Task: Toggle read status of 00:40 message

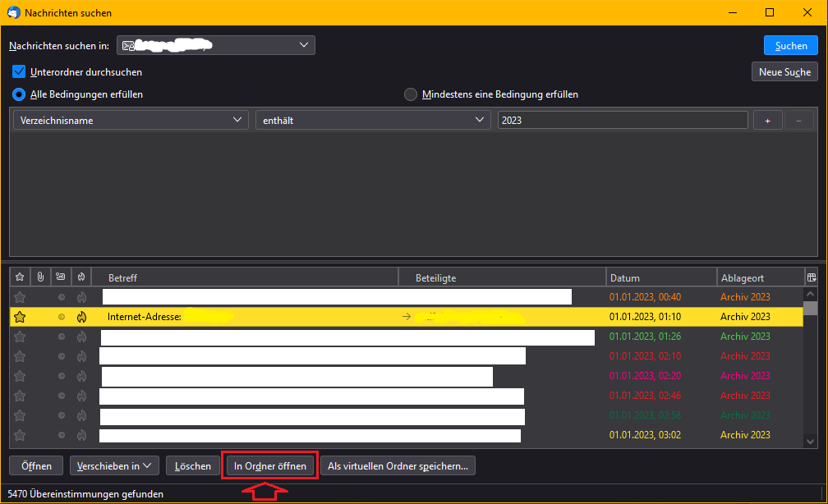Action: click(62, 297)
